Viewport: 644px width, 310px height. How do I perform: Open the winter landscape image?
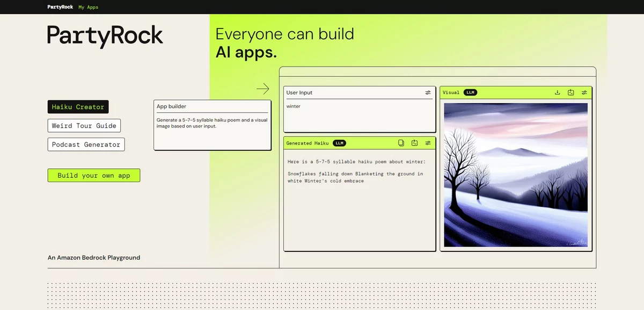[x=516, y=175]
